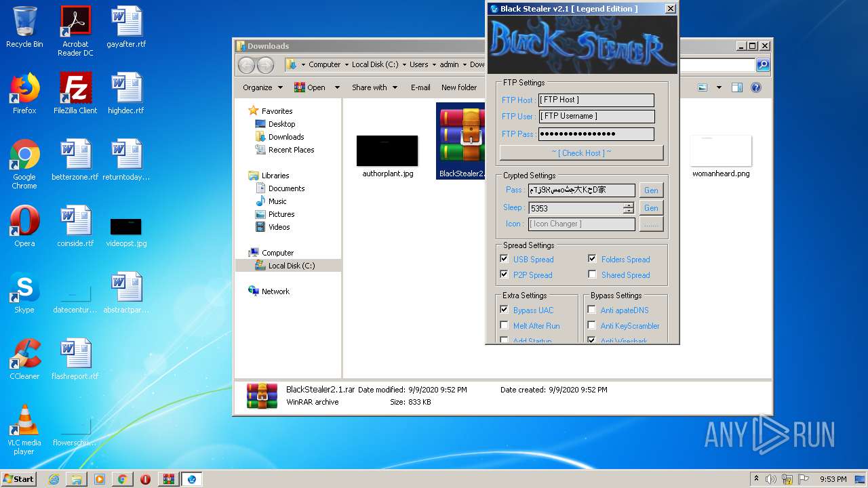Screen dimensions: 868x488
Task: Open Explorer help question mark icon
Action: 756,87
